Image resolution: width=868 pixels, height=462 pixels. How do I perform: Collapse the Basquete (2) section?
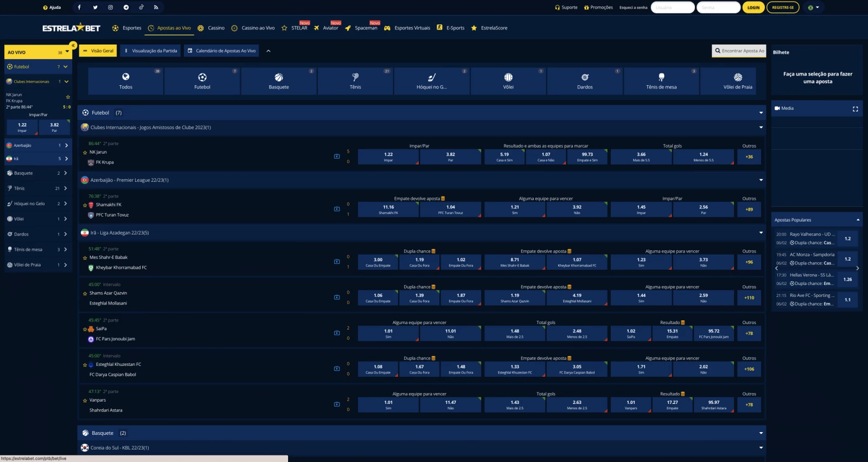[x=761, y=433]
